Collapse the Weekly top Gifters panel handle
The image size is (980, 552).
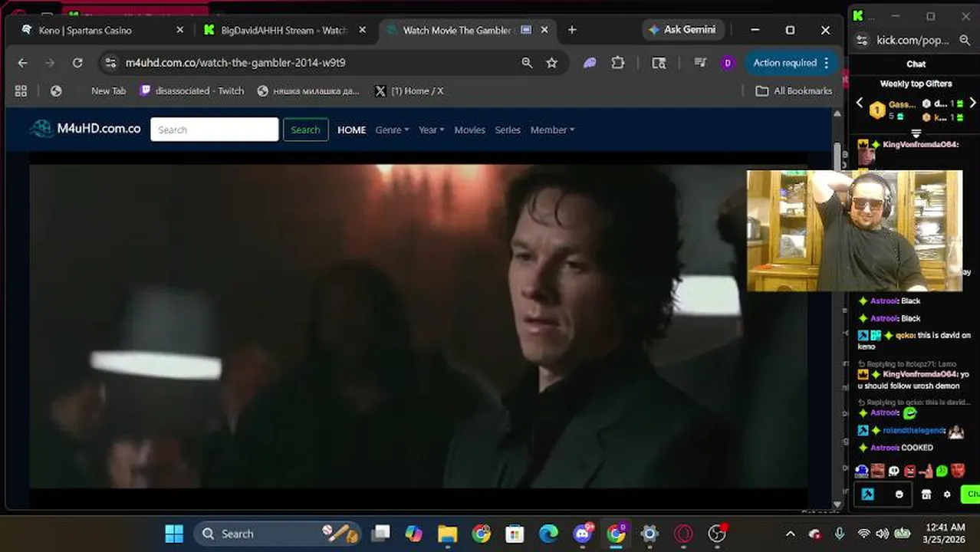tap(916, 134)
